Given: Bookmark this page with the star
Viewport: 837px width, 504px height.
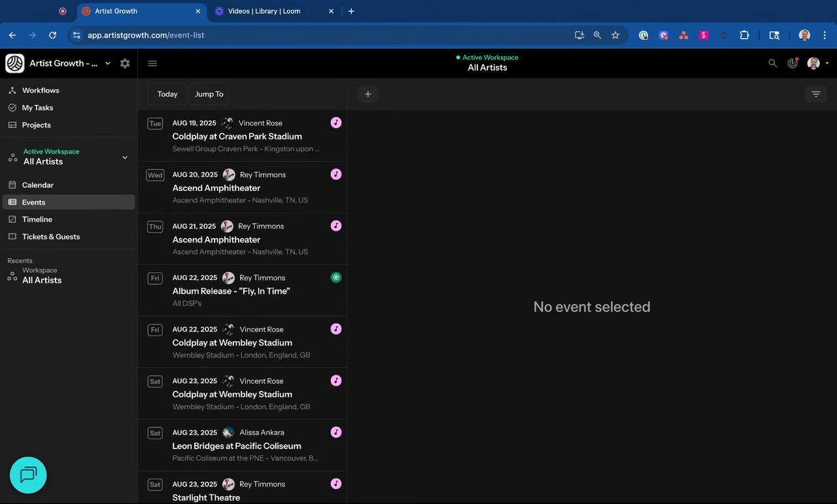Looking at the screenshot, I should 615,35.
